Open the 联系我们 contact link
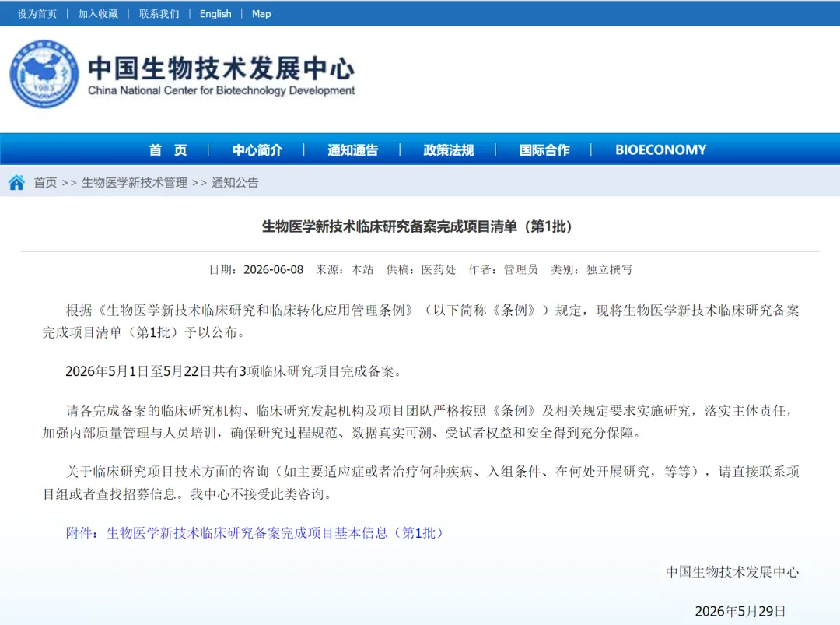 159,14
